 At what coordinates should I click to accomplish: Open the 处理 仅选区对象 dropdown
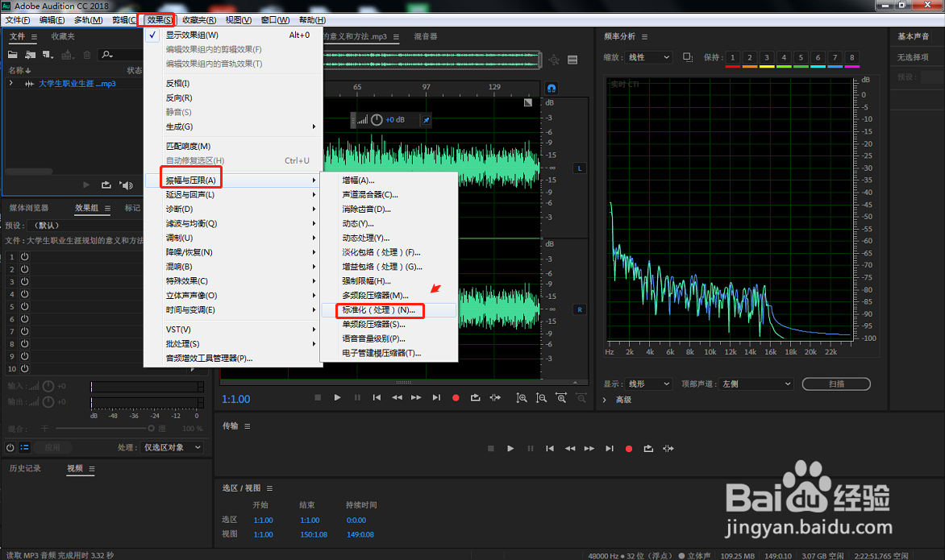(172, 447)
